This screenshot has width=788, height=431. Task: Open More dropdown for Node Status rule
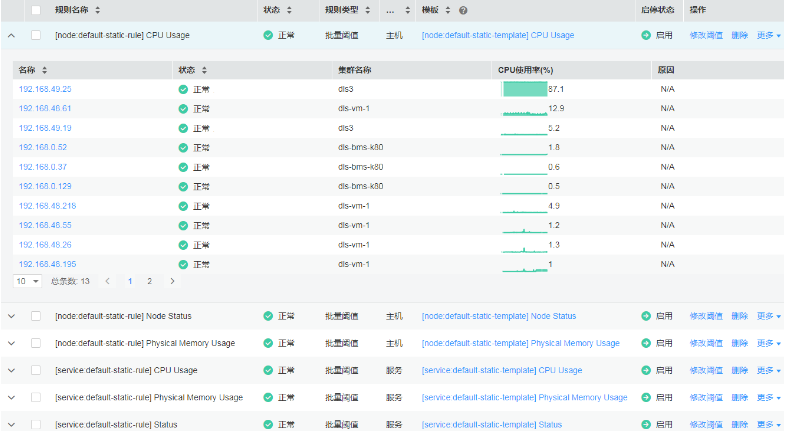tap(768, 316)
